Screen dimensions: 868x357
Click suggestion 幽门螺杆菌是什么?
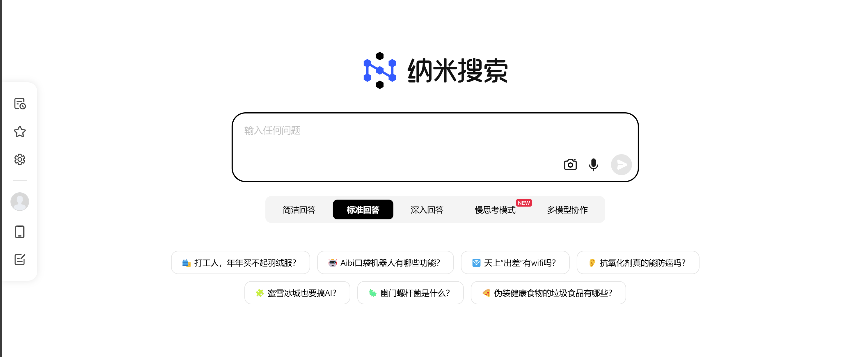tap(410, 293)
